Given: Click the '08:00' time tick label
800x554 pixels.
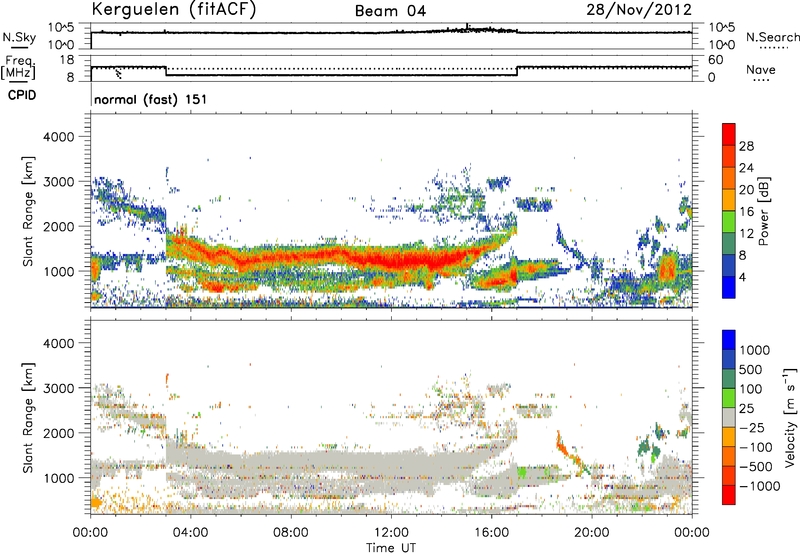Looking at the screenshot, I should pyautogui.click(x=291, y=533).
